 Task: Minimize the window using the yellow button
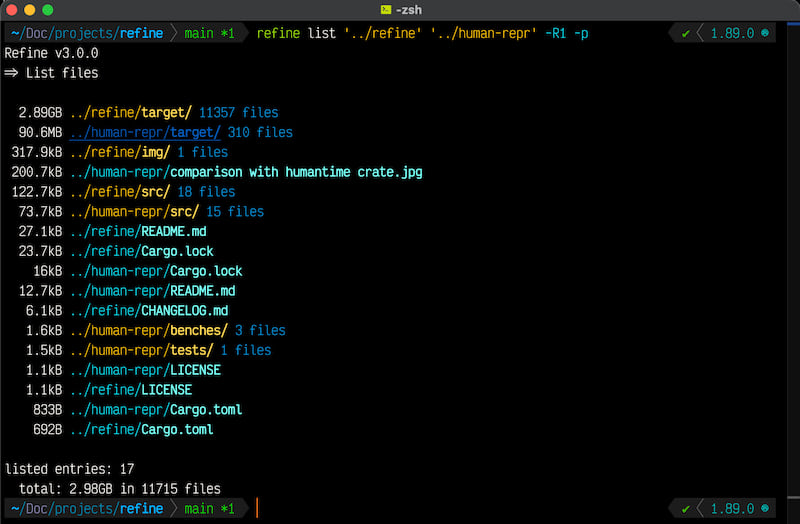[x=30, y=9]
